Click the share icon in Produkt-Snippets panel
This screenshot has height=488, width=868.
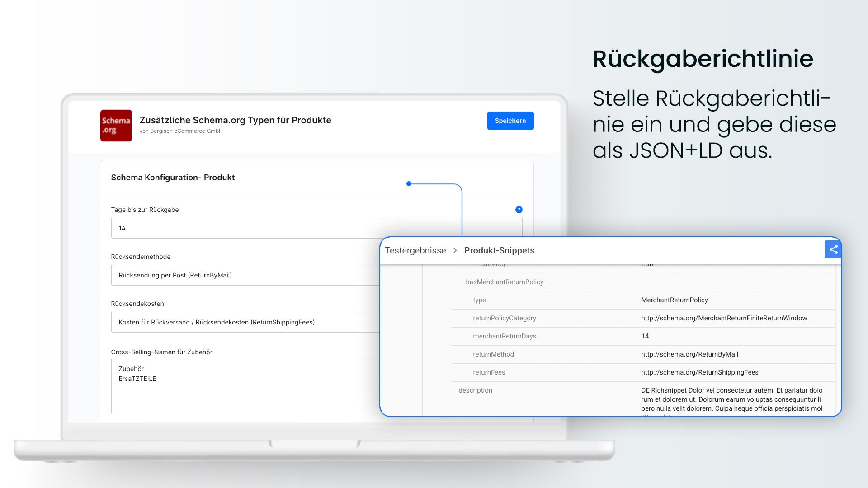coord(833,249)
